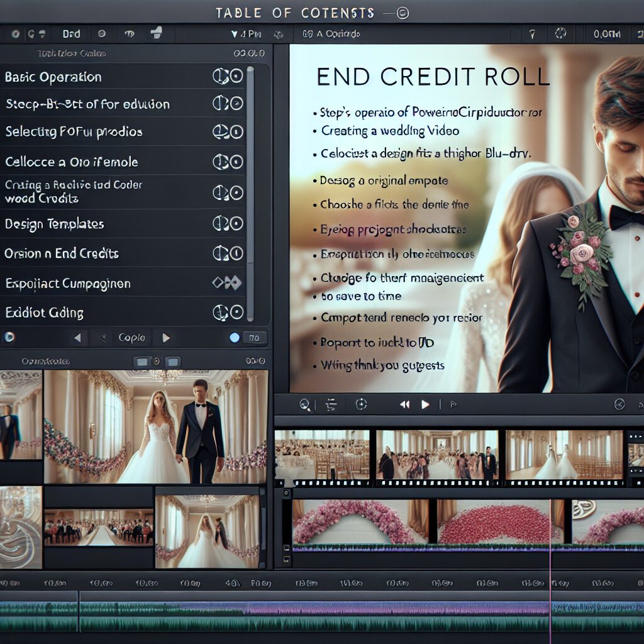Image resolution: width=644 pixels, height=644 pixels.
Task: Select the thumbnail of the bride alone in the hall
Action: tap(207, 532)
